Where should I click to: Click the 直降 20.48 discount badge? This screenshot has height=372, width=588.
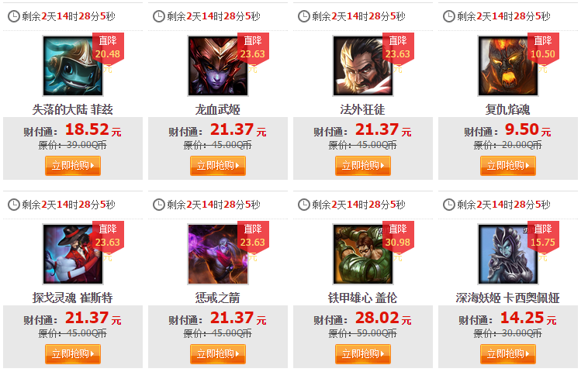click(108, 48)
